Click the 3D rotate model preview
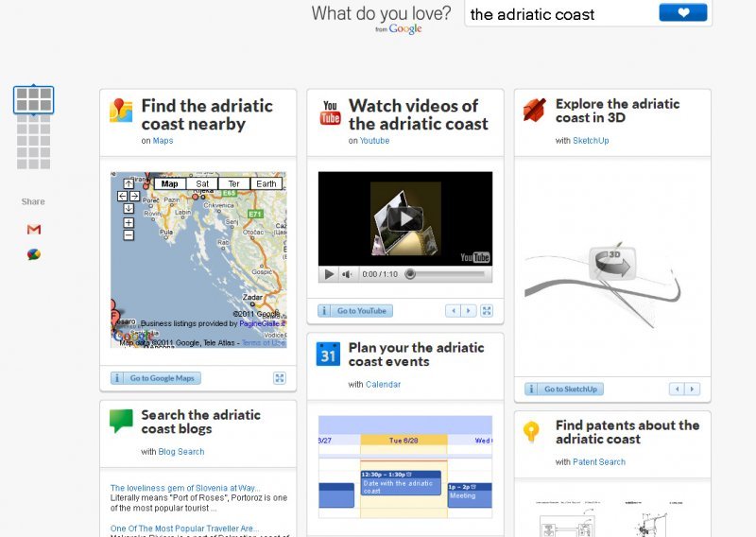 coord(612,264)
